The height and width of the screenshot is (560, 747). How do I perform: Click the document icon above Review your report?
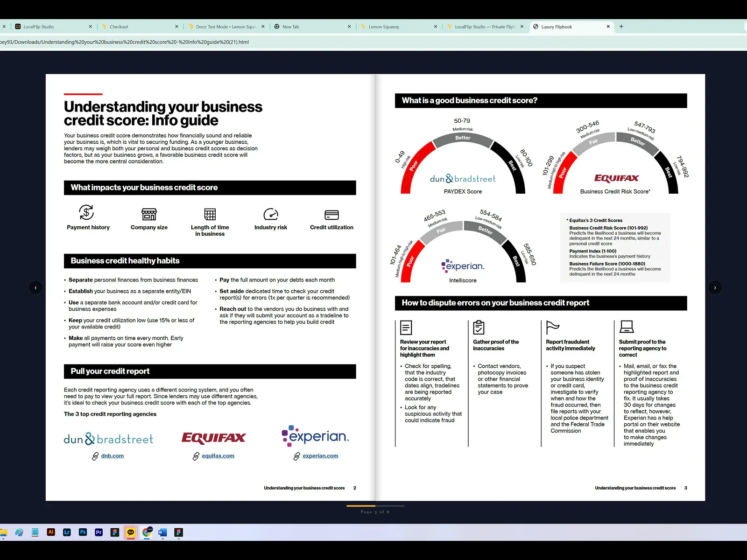click(406, 328)
